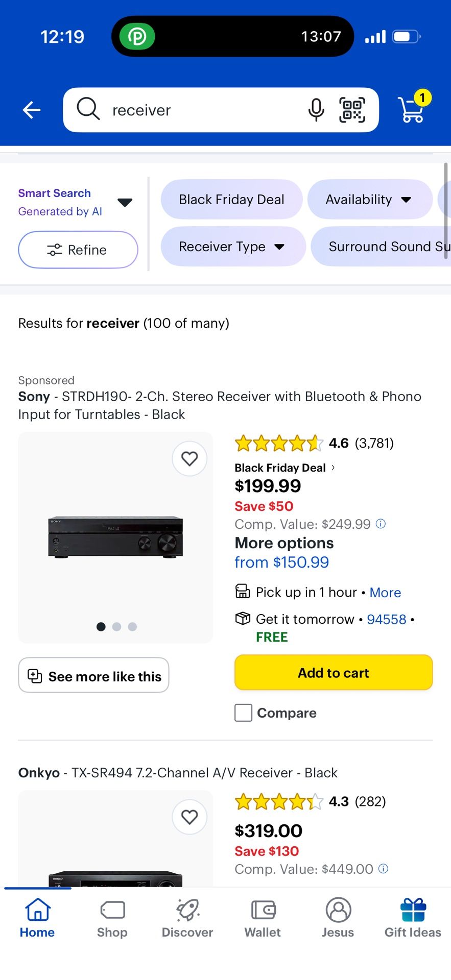
Task: Go back using the arrow icon
Action: 31,110
